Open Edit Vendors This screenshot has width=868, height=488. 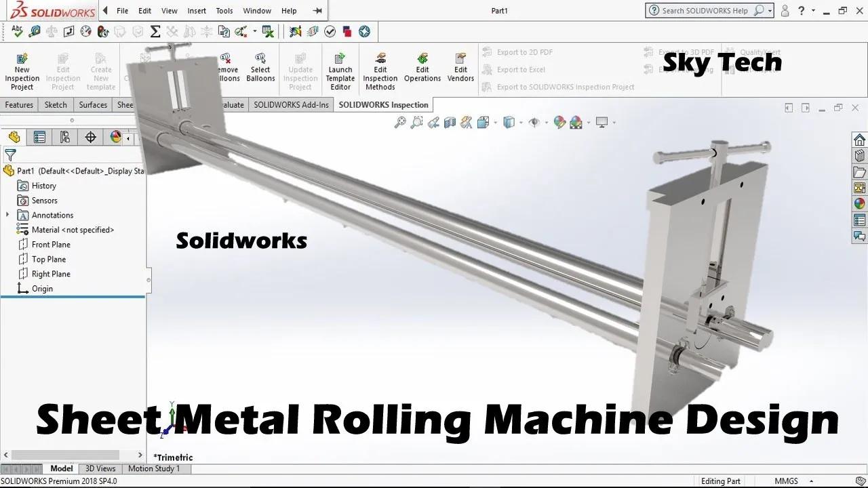[x=460, y=67]
